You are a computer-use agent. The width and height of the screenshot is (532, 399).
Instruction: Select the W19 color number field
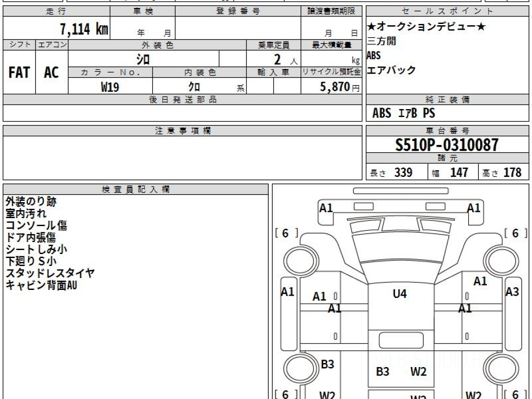pos(110,87)
